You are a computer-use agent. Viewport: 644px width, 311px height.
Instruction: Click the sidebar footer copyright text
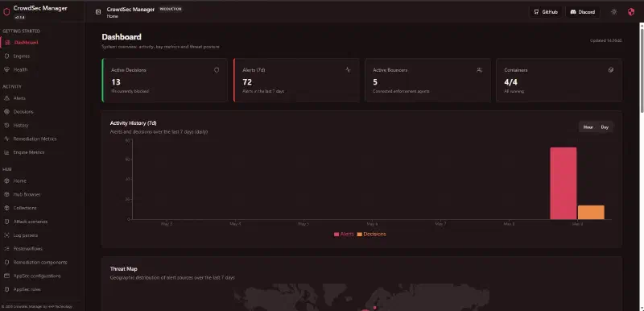pos(37,306)
